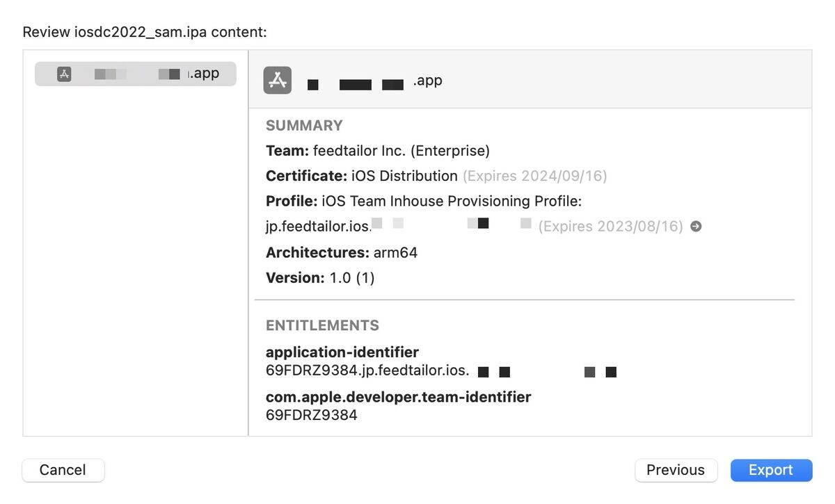Cancel the IPA content review
Screen dimensions: 835x504
pyautogui.click(x=63, y=470)
